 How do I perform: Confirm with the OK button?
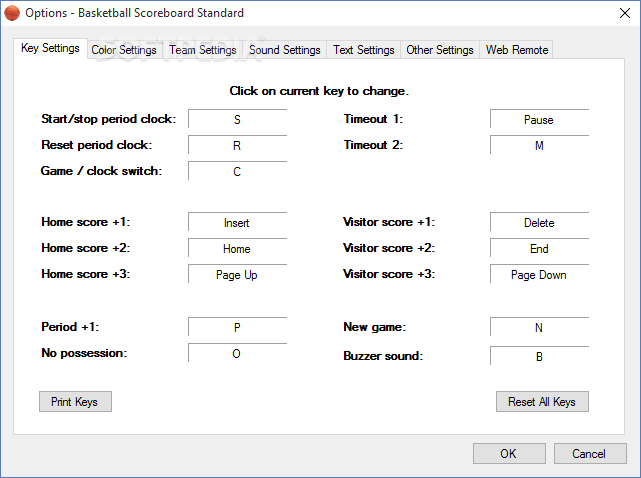[x=509, y=453]
